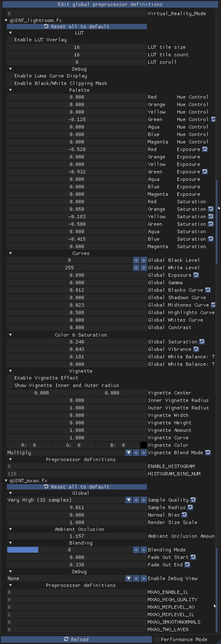The image size is (221, 644).
Task: Collapse Color & Saturation group
Action: [10, 335]
